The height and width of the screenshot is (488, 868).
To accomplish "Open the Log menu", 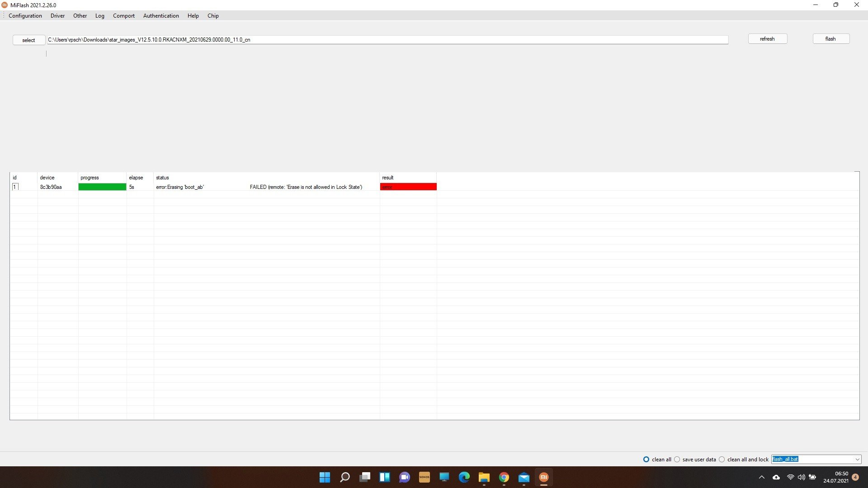I will point(99,15).
